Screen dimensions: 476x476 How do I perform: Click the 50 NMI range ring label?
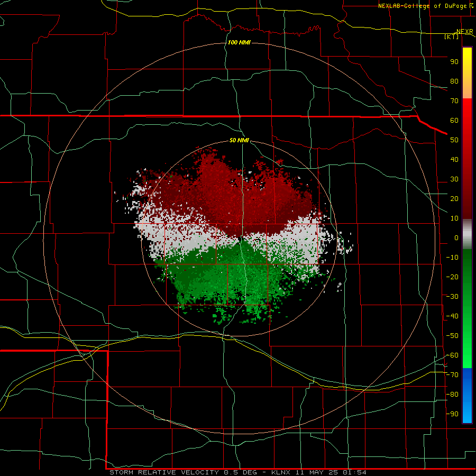coord(239,140)
